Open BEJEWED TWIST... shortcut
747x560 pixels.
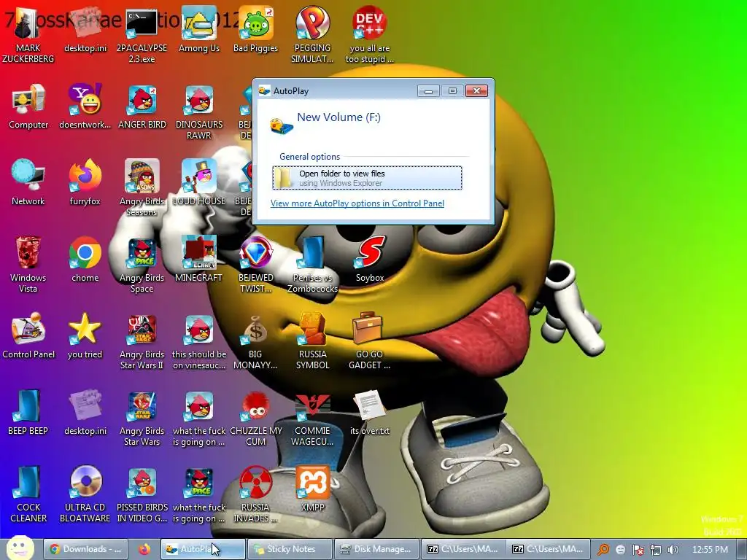coord(255,264)
